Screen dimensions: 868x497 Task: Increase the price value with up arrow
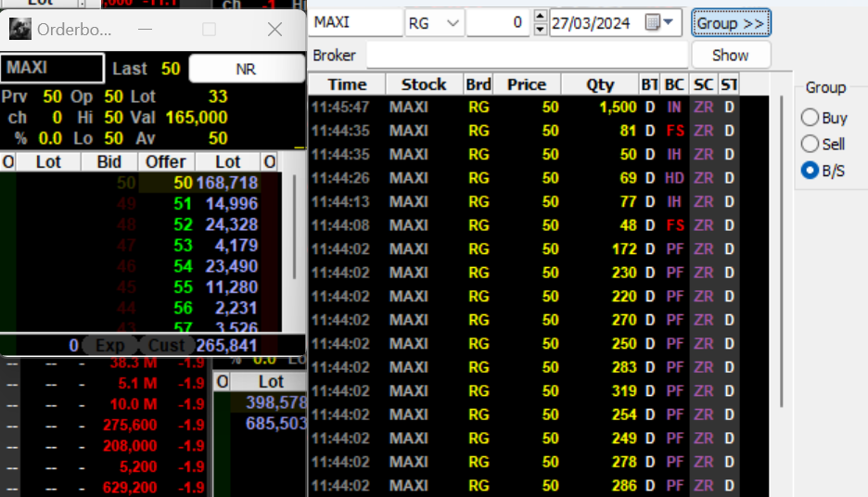(x=541, y=17)
